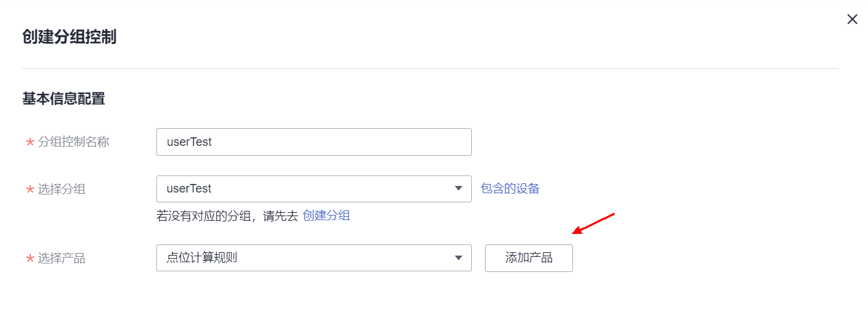The height and width of the screenshot is (318, 868).
Task: Click the red asterisk beside 分组控制名称
Action: pyautogui.click(x=30, y=143)
